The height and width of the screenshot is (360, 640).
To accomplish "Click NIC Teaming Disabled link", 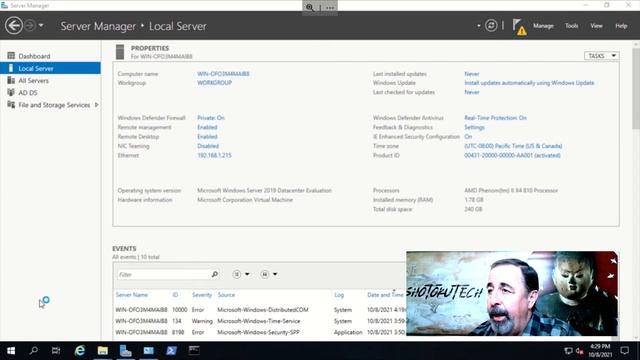I will click(x=208, y=146).
